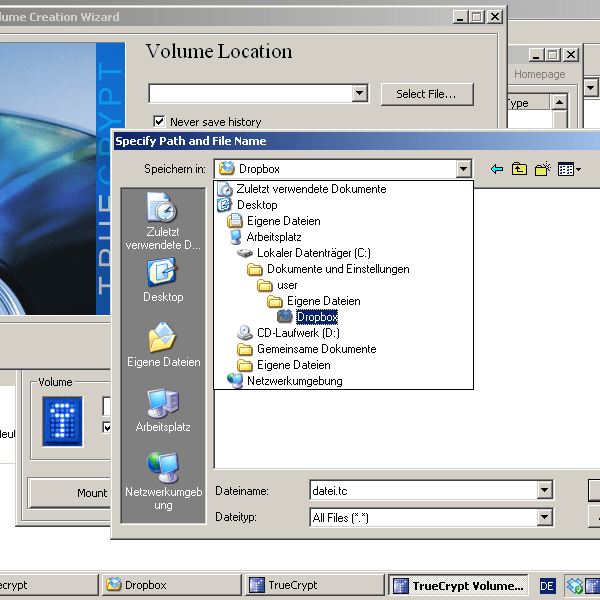
Task: Open Zuletzt verwendete D... in places bar
Action: click(x=163, y=221)
